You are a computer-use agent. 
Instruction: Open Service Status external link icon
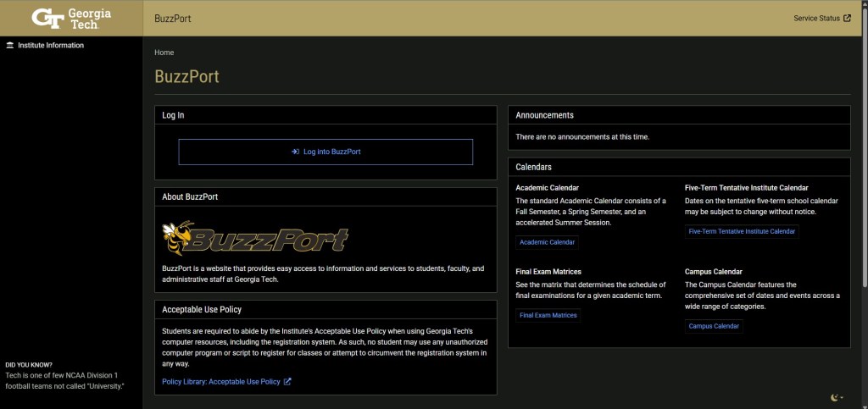[x=847, y=19]
